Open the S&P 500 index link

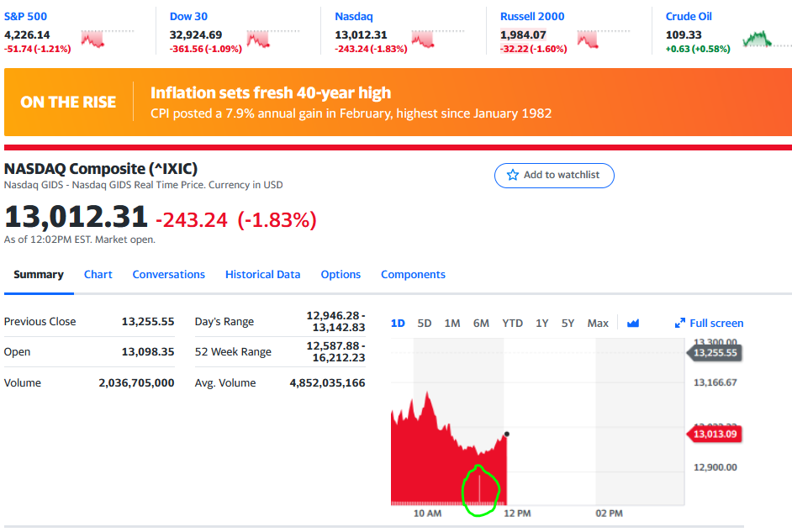click(25, 16)
